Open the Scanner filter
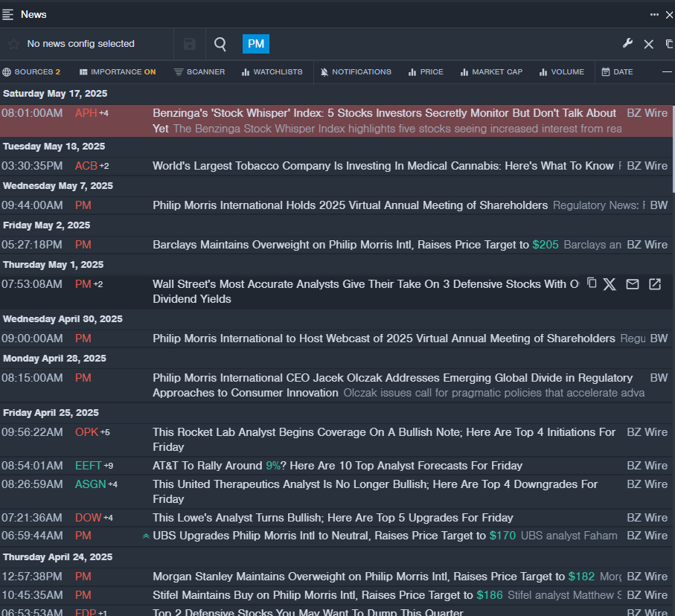Image resolution: width=675 pixels, height=616 pixels. point(199,72)
